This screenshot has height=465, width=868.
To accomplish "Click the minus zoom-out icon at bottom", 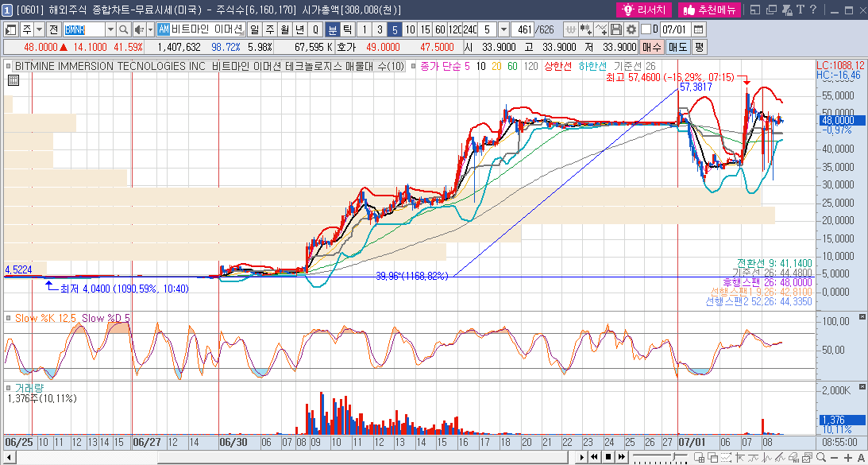I will (x=834, y=458).
